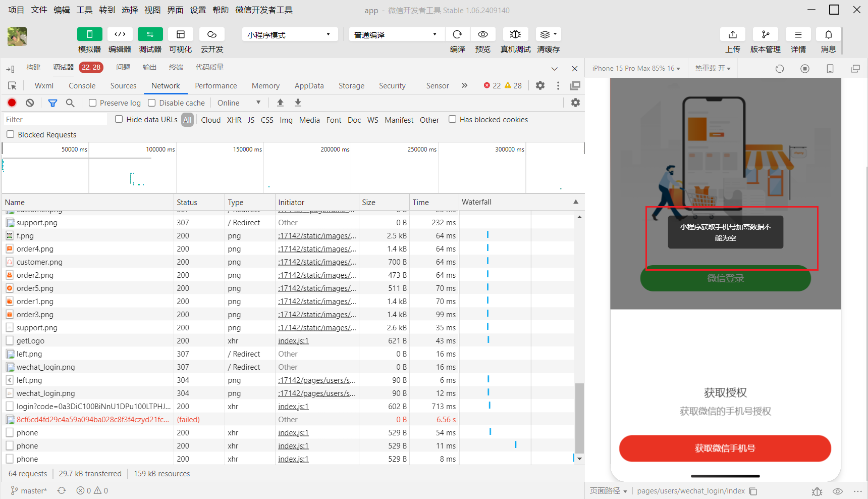Click the upload (上传) icon

click(733, 34)
